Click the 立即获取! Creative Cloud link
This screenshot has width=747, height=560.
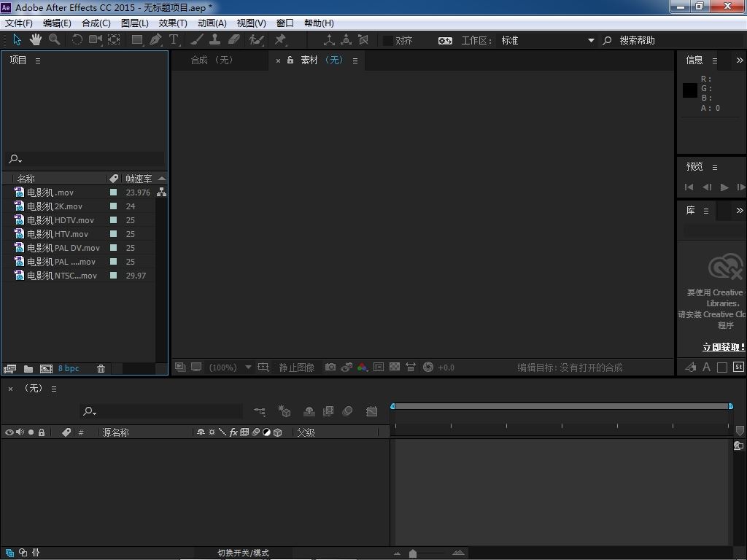pos(723,347)
